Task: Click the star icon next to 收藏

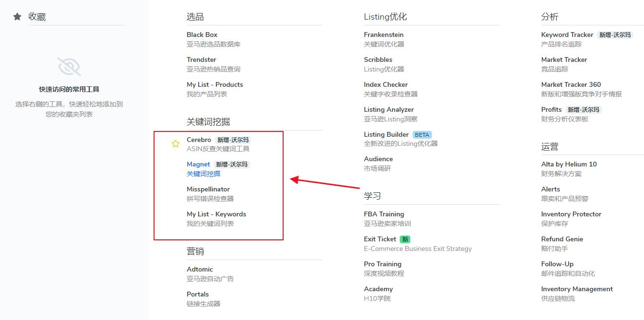Action: 17,17
